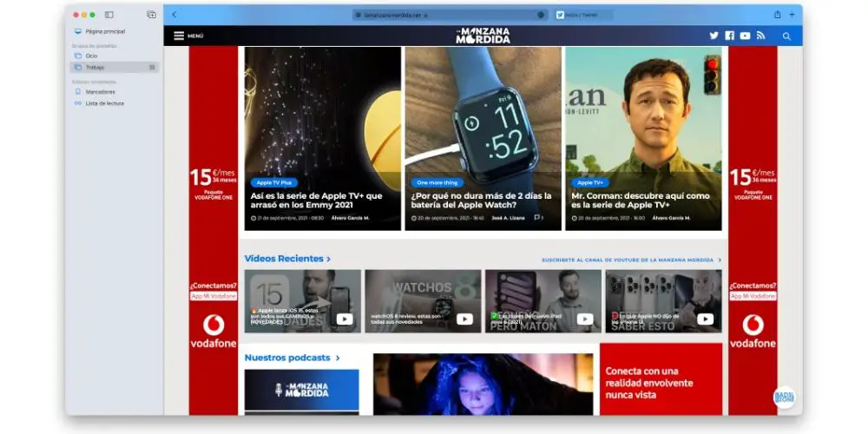This screenshot has height=434, width=868.
Task: Click the La Manzana Mordida logo in the header
Action: [483, 36]
